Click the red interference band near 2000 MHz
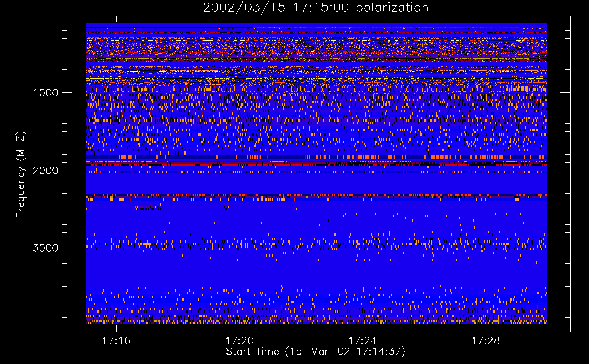The height and width of the screenshot is (364, 589). pyautogui.click(x=316, y=165)
